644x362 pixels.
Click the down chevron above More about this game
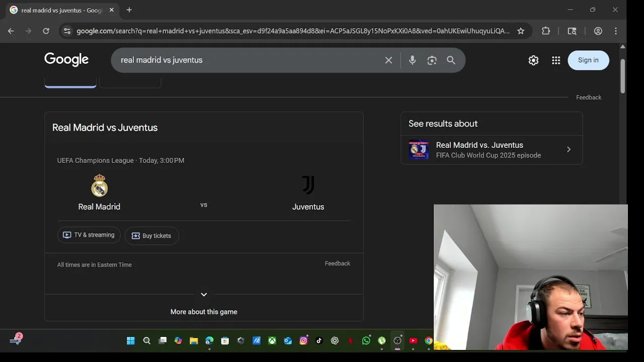(204, 295)
